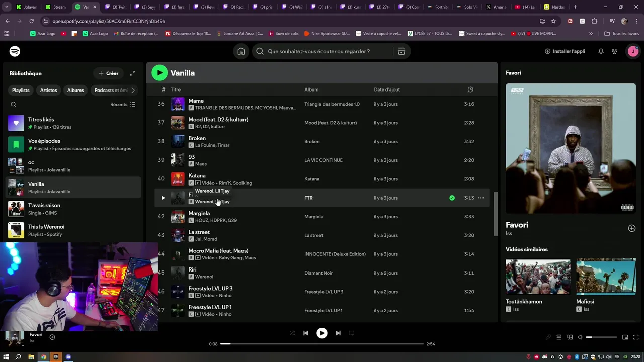The height and width of the screenshot is (362, 644).
Task: Click the Mood (feat. D2 & kulturr) title
Action: pos(218,120)
